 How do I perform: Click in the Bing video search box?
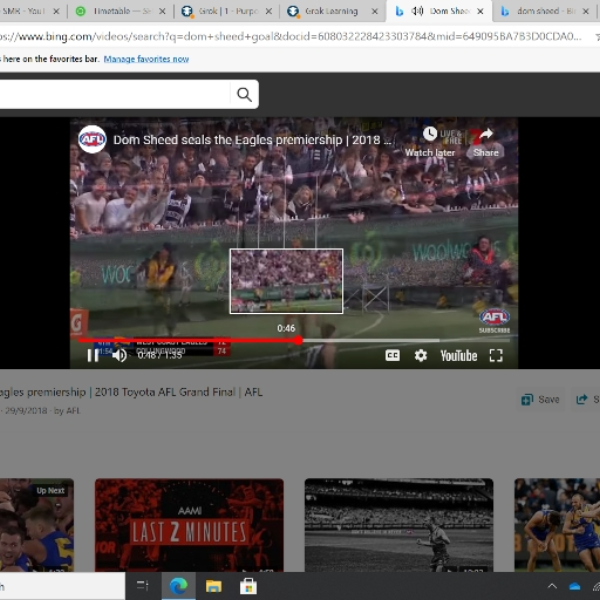pos(115,95)
